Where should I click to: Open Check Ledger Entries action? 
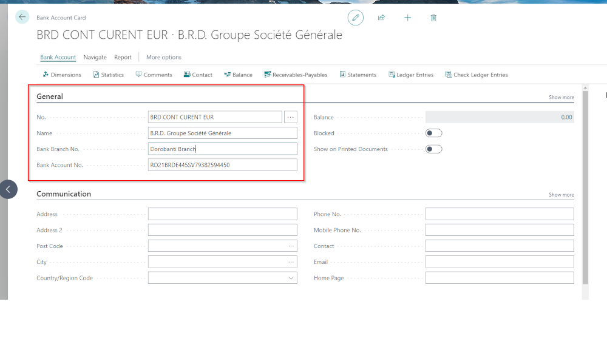tap(476, 75)
